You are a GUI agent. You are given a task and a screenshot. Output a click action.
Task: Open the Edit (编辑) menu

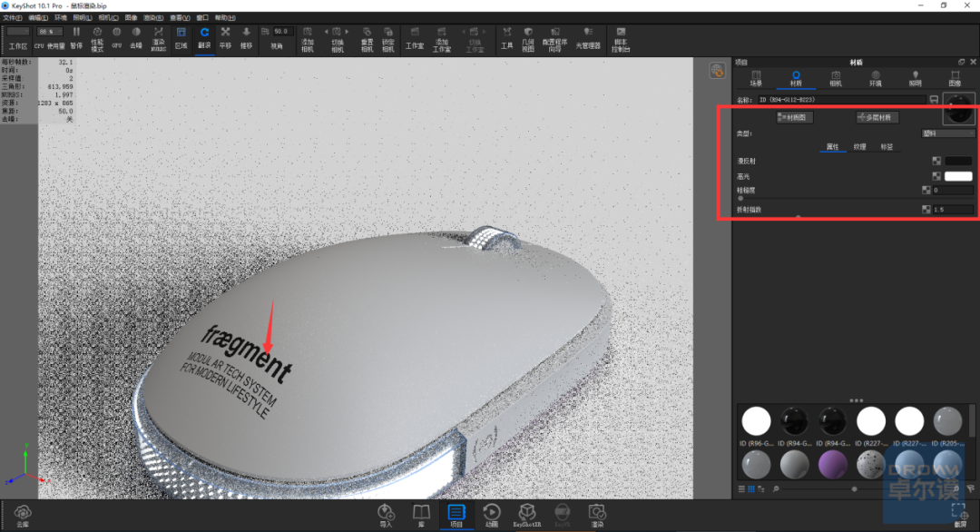point(38,17)
